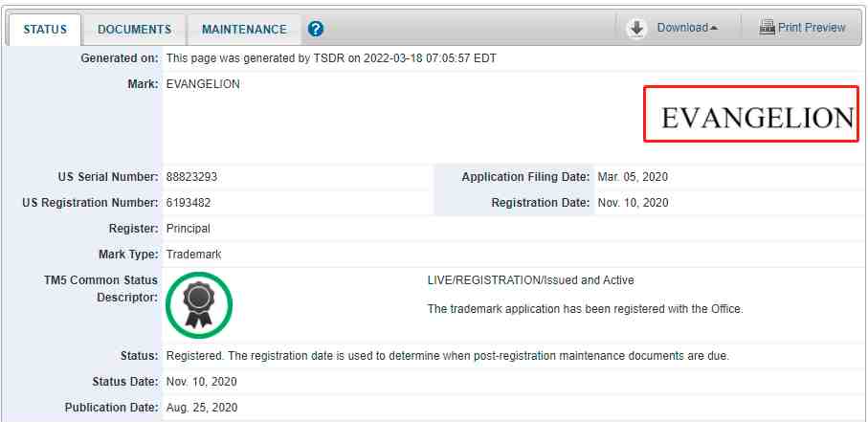The width and height of the screenshot is (868, 422).
Task: Click the US Registration Number 6193482
Action: [189, 203]
